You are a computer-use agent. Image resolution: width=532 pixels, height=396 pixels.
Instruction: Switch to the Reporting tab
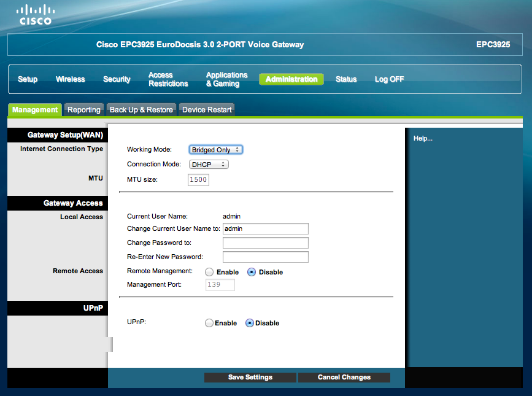(x=84, y=110)
